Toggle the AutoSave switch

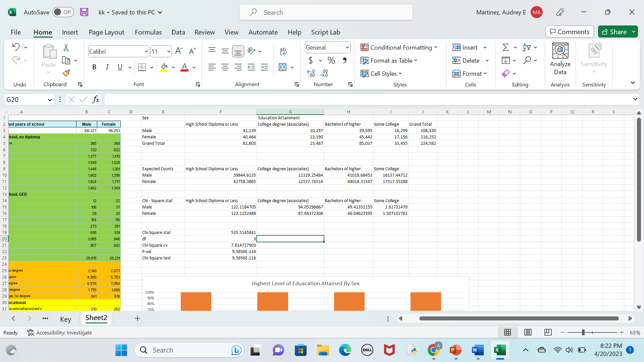(63, 12)
